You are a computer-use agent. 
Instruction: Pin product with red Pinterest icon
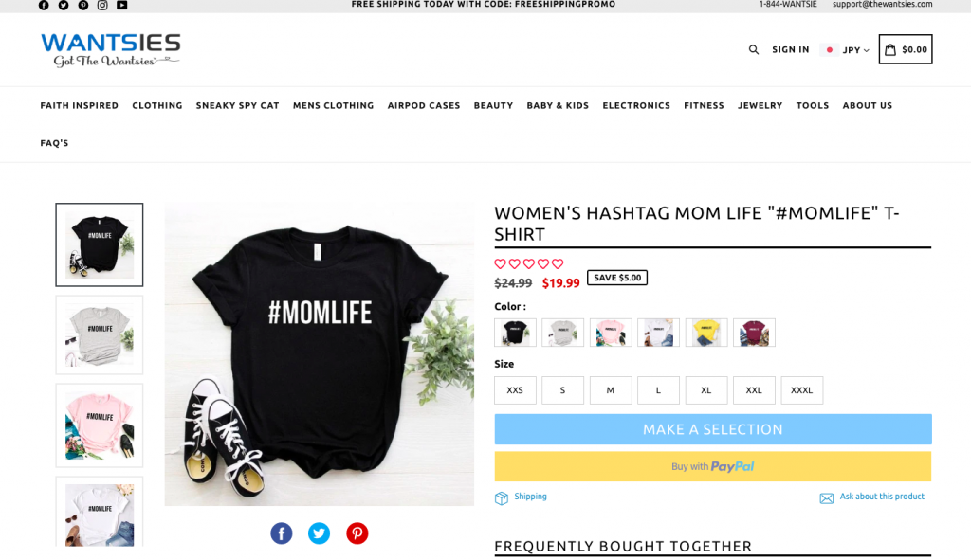coord(357,533)
